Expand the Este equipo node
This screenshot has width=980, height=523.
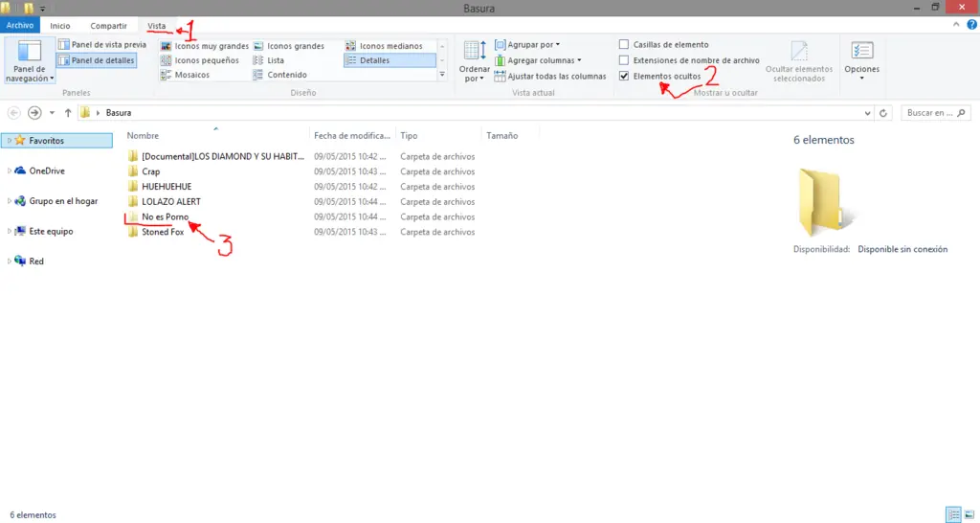pos(9,231)
